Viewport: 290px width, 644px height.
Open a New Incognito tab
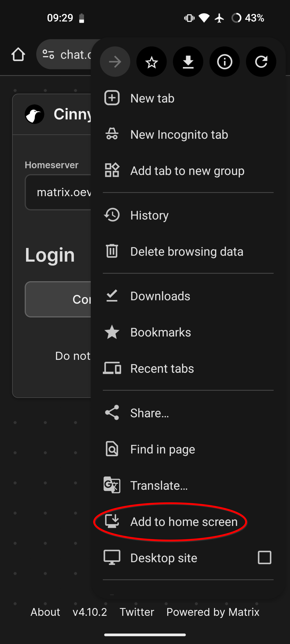[x=179, y=134]
